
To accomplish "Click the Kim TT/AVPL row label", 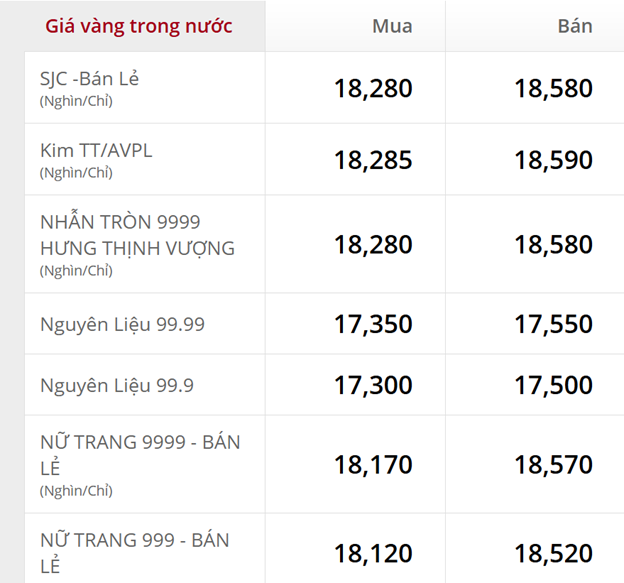I will (96, 150).
